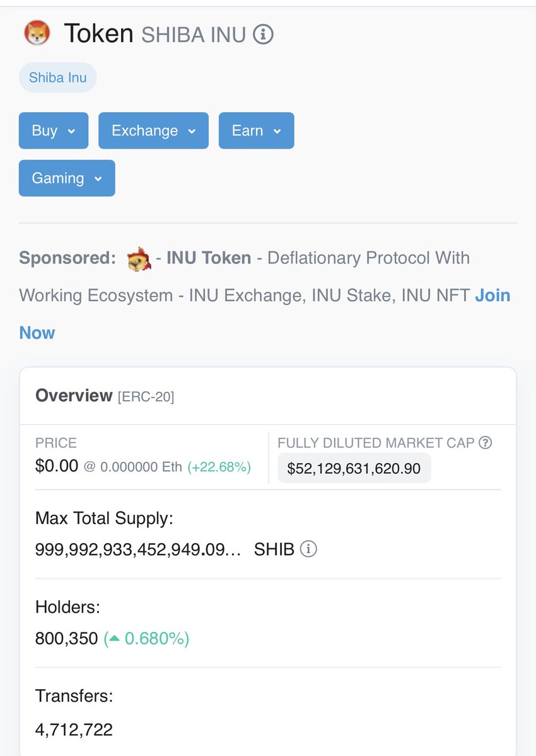Viewport: 536px width, 756px height.
Task: Click Max Total Supply value 999,992,933,452,949.09…
Action: point(138,549)
